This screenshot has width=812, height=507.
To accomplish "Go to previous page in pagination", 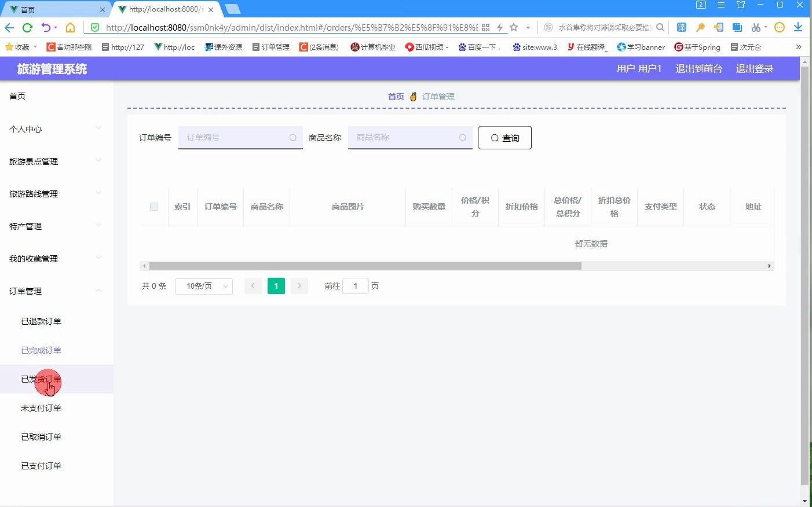I will click(x=253, y=286).
